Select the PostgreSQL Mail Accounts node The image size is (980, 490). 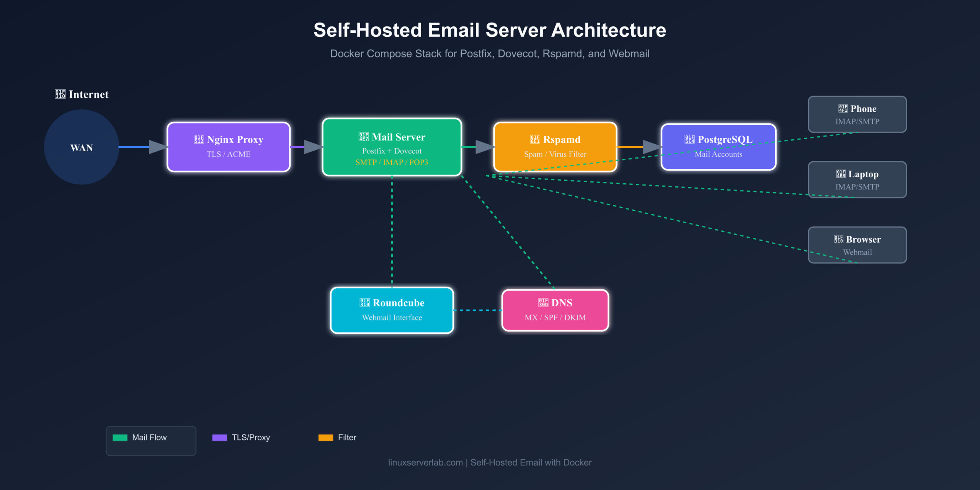[x=719, y=147]
